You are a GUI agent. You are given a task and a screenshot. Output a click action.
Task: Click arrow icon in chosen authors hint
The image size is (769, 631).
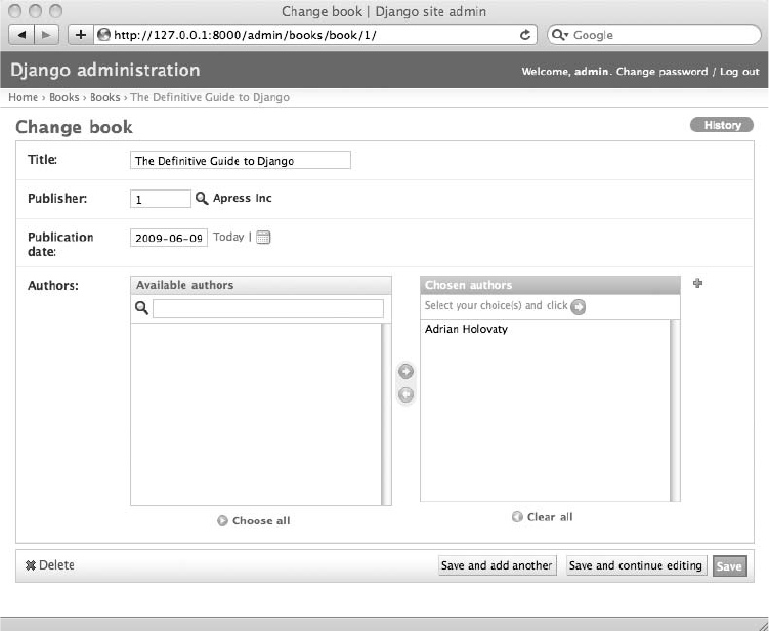578,306
